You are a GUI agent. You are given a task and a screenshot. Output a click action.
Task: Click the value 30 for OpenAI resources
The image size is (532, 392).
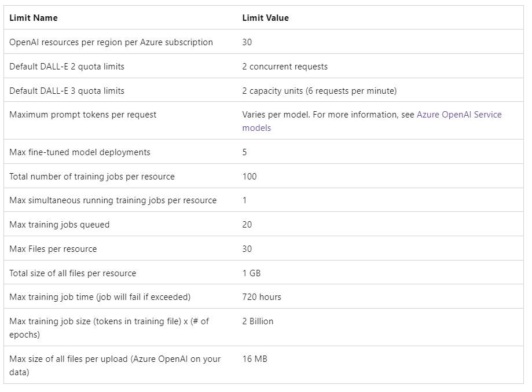click(x=246, y=42)
